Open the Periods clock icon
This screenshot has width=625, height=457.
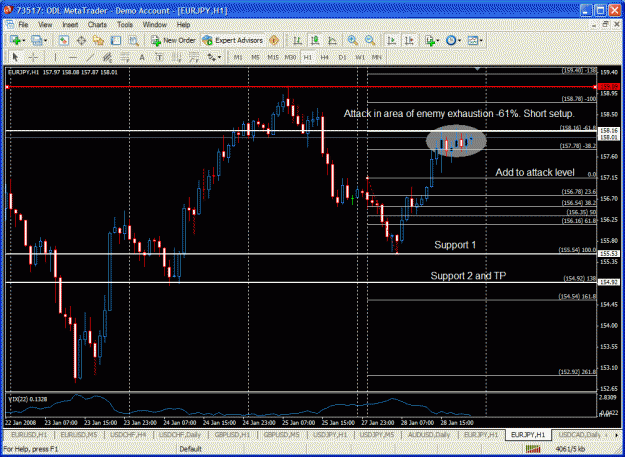tap(451, 40)
